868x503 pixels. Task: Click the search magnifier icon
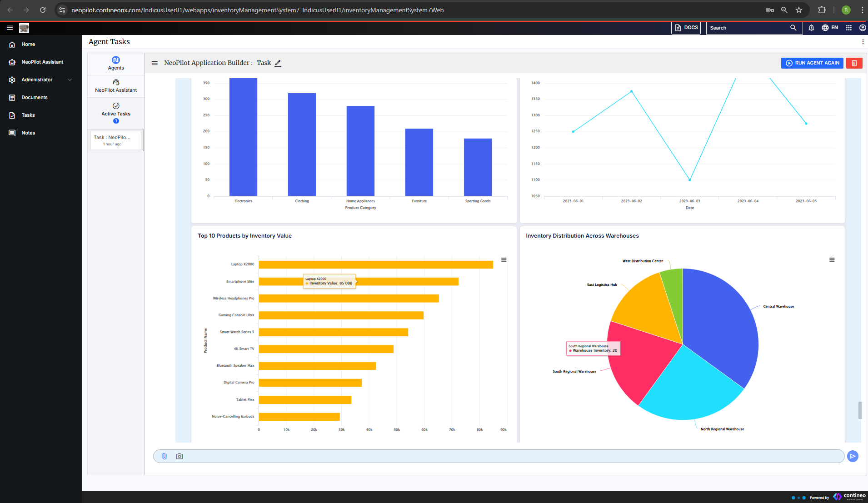pos(793,28)
